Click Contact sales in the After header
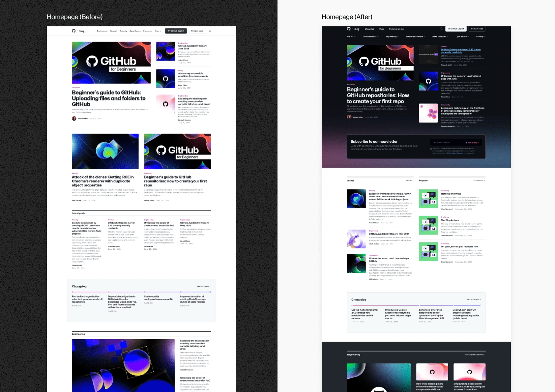This screenshot has width=555, height=392. [x=477, y=29]
